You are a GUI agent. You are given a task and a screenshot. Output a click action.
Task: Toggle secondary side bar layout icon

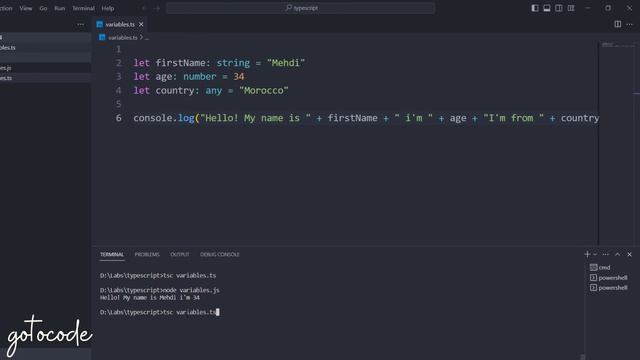[559, 8]
